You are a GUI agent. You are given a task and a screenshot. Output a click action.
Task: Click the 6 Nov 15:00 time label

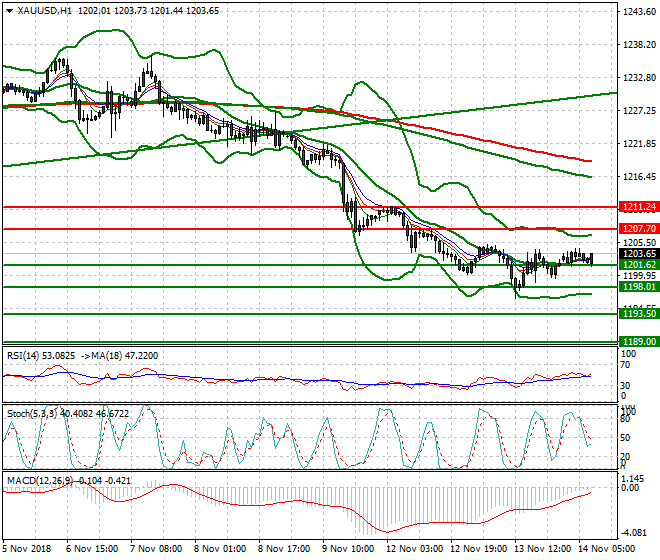pyautogui.click(x=92, y=549)
